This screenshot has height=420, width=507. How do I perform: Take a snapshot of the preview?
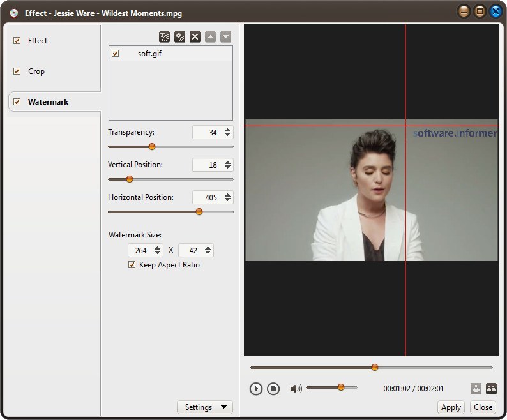pos(476,388)
